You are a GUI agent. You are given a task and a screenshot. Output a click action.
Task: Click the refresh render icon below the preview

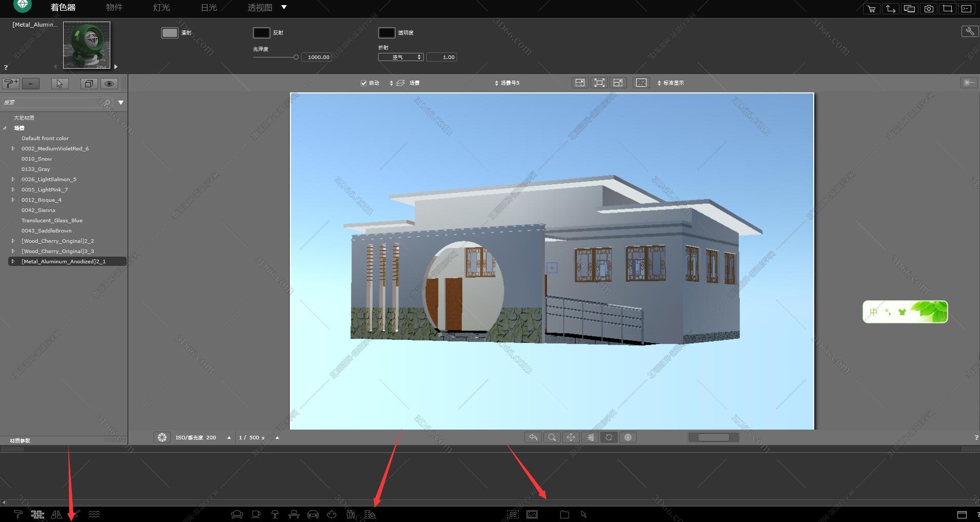(609, 437)
